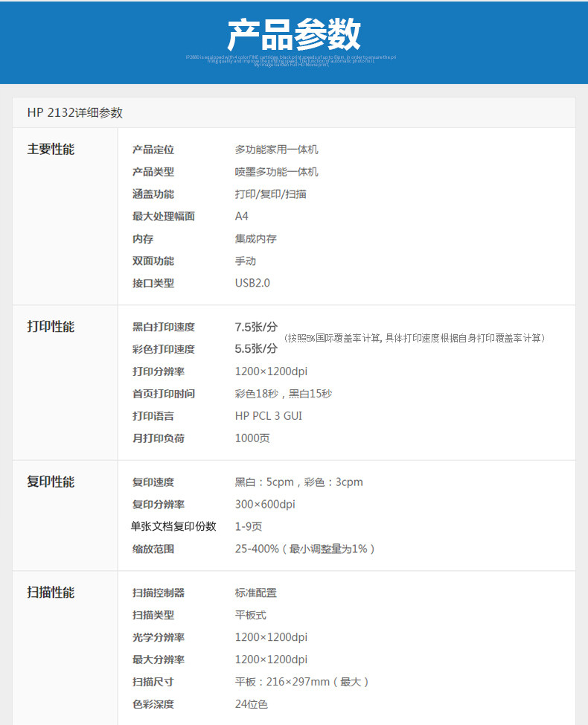Select the 涵盖功能 row label
588x725 pixels.
153,194
